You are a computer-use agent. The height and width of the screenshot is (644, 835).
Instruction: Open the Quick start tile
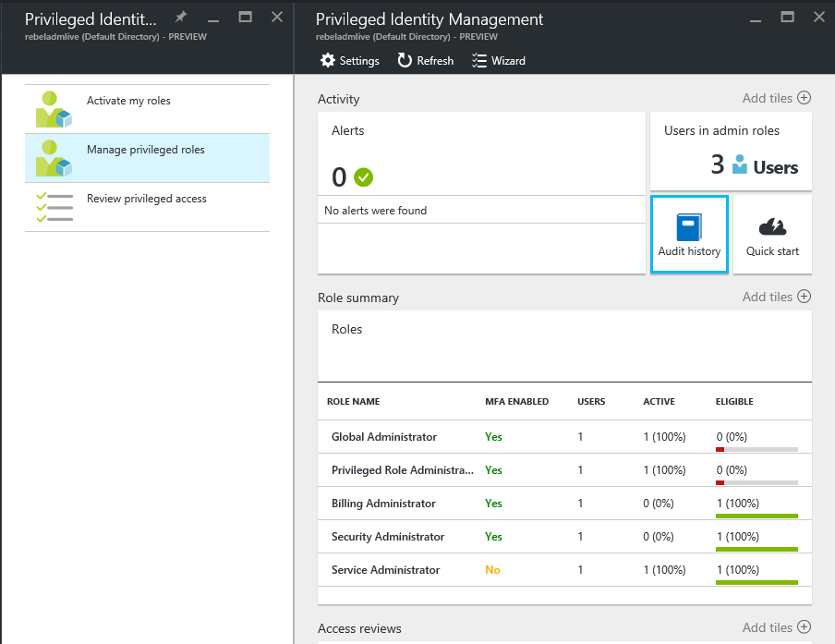click(772, 235)
